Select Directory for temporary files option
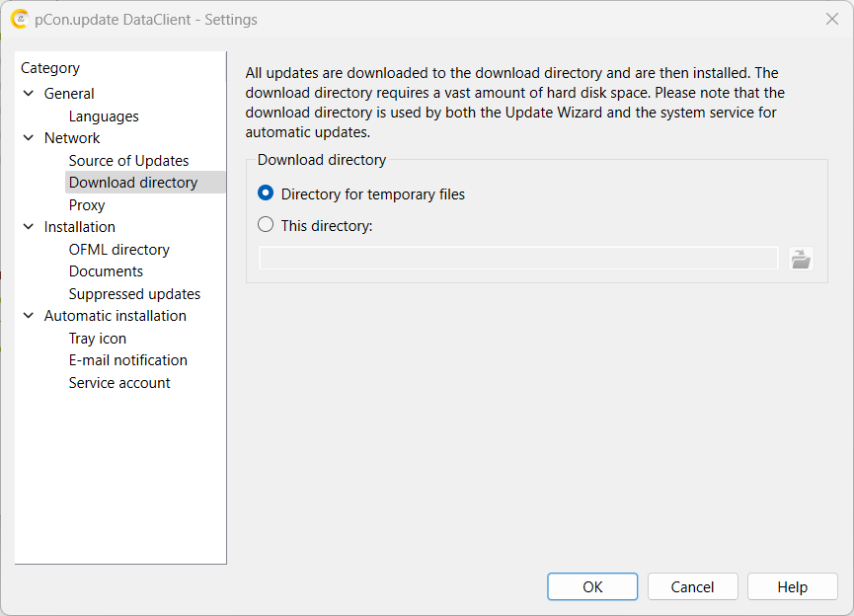The image size is (854, 616). 361,194
